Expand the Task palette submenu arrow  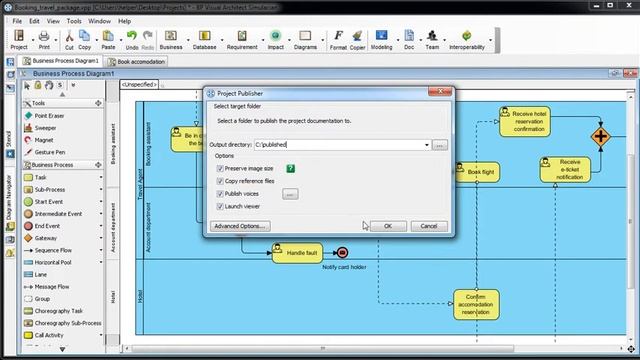(x=101, y=178)
